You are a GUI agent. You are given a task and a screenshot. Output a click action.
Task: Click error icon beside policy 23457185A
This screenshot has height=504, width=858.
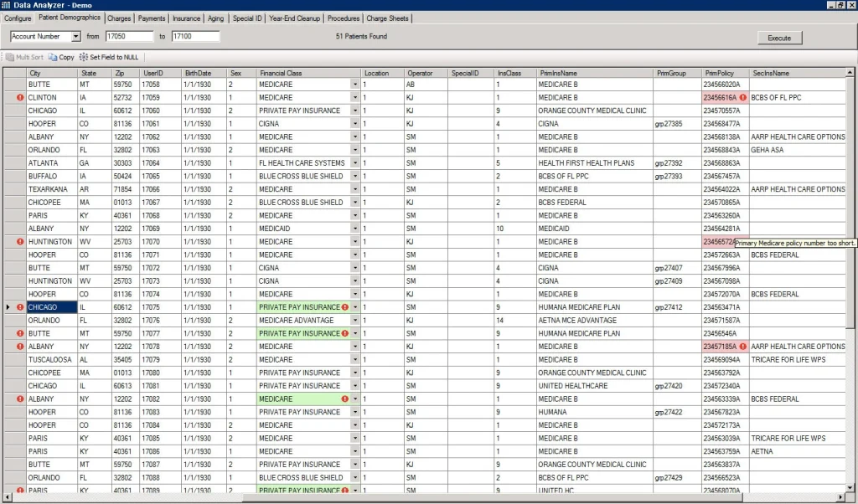point(742,347)
